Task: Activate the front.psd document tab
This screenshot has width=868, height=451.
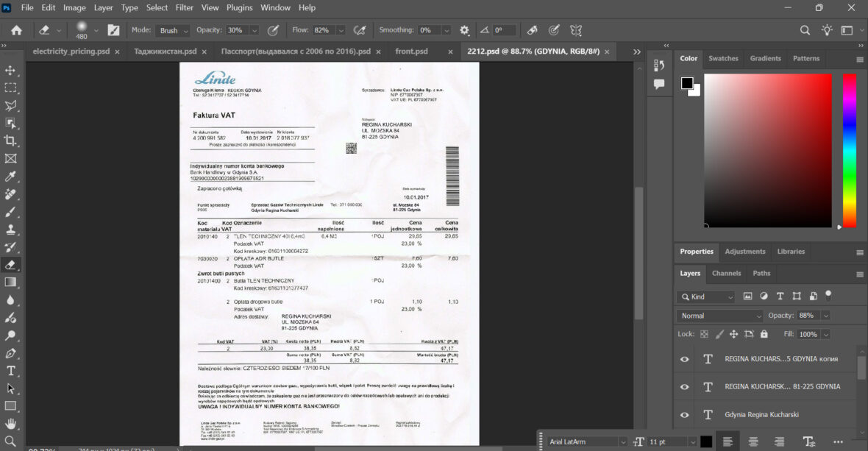Action: (412, 52)
